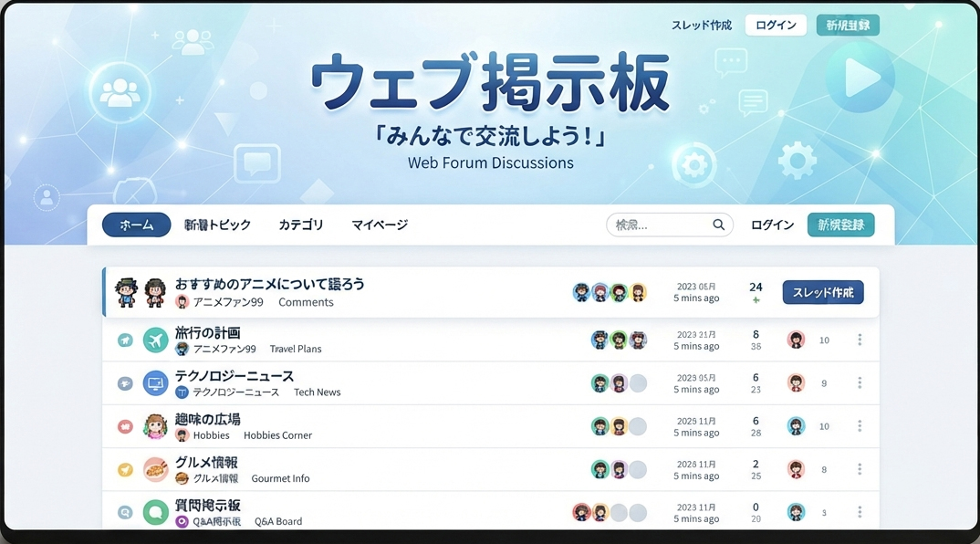Click small gray status icon in テクノロジーニュース row

125,383
